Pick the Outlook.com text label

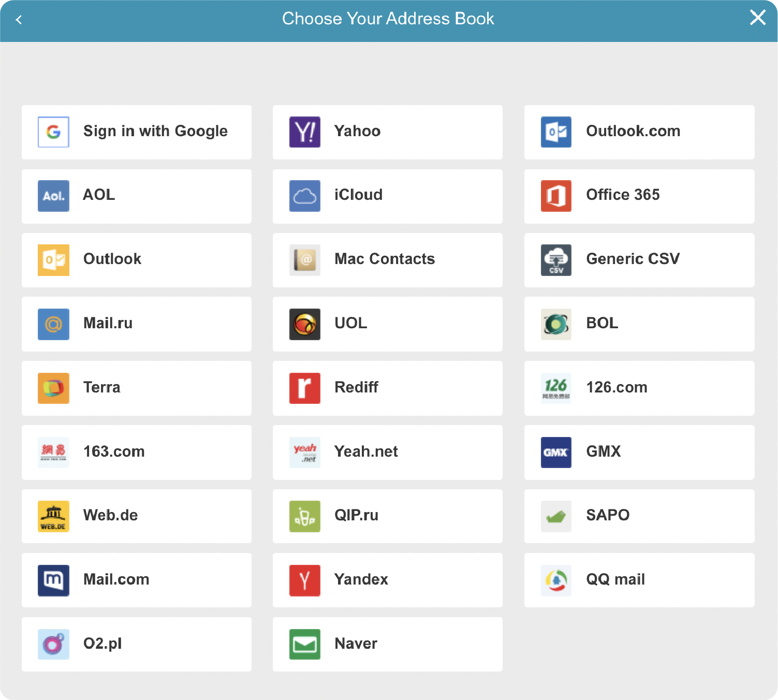633,131
